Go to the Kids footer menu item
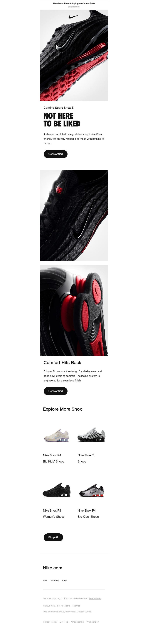 pos(64,580)
